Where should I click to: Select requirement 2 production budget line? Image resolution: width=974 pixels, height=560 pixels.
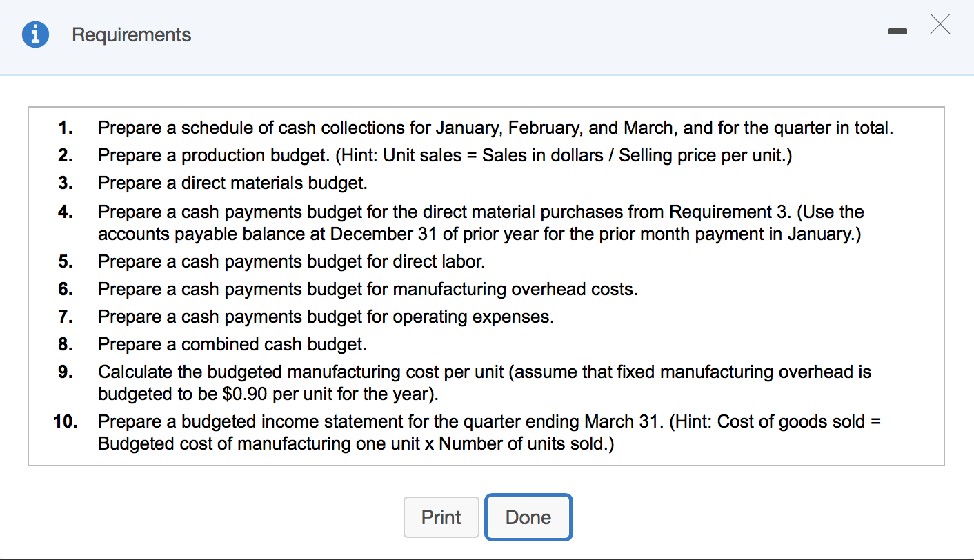[x=445, y=155]
